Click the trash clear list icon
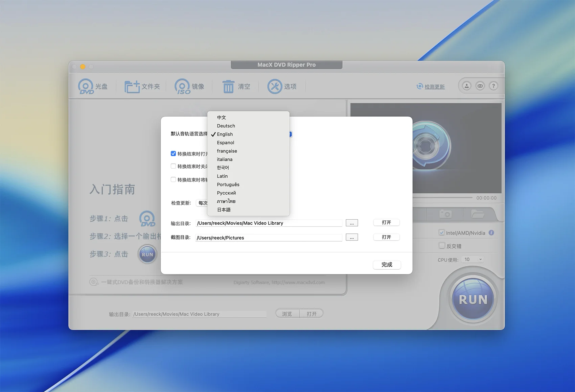Screen dimensions: 575x392 228,87
